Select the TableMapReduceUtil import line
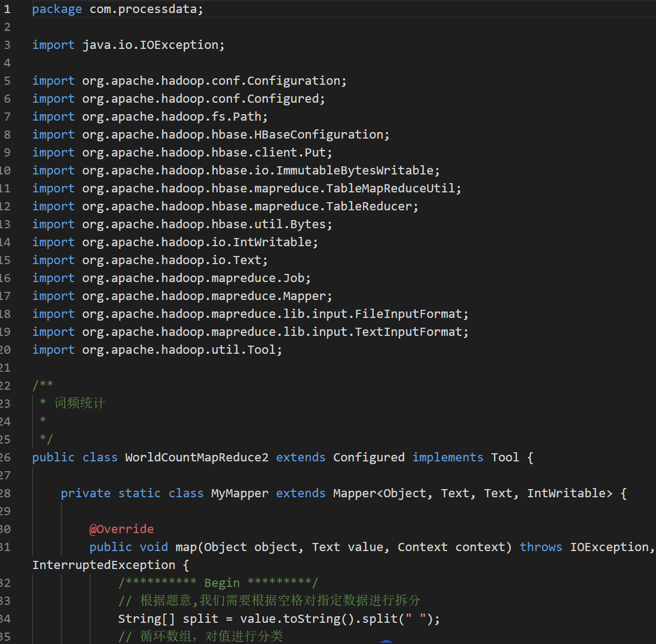This screenshot has width=656, height=644. coord(247,189)
